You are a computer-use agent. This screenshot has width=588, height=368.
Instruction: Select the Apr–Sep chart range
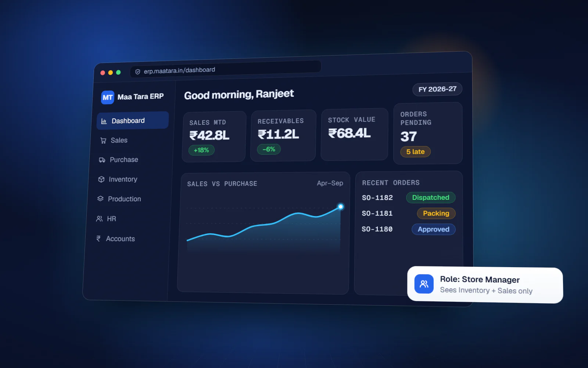point(330,183)
